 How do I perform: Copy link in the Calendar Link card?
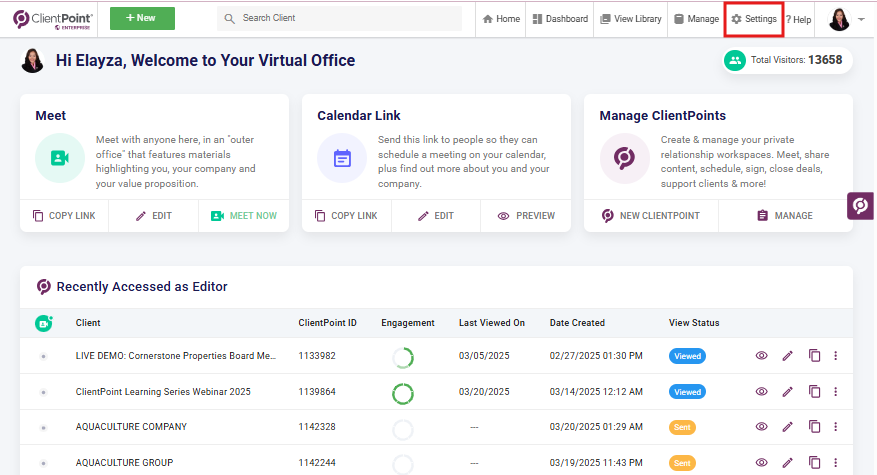(346, 215)
